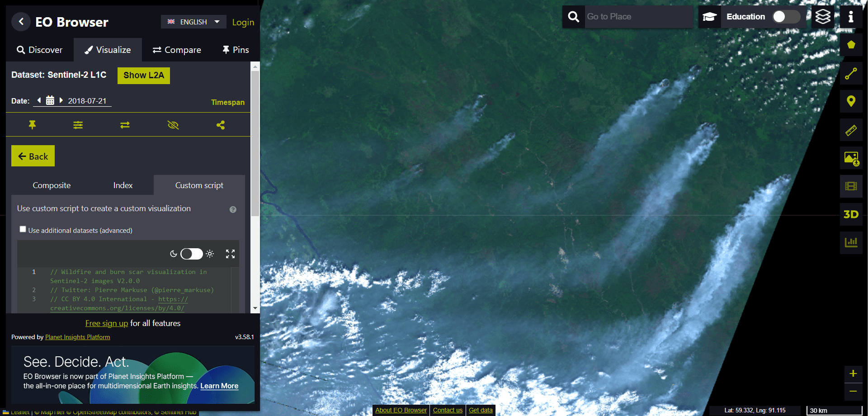
Task: Switch to the Compare tab
Action: [x=177, y=50]
